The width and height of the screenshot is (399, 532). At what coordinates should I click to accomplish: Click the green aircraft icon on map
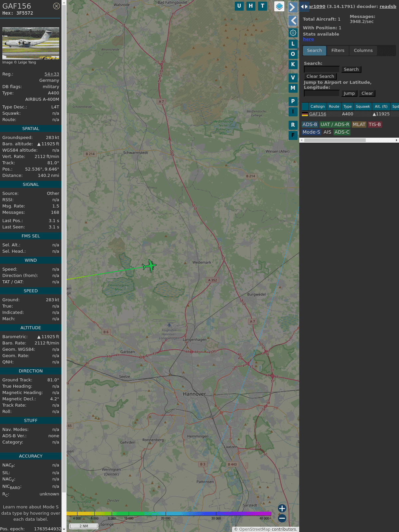click(x=149, y=266)
